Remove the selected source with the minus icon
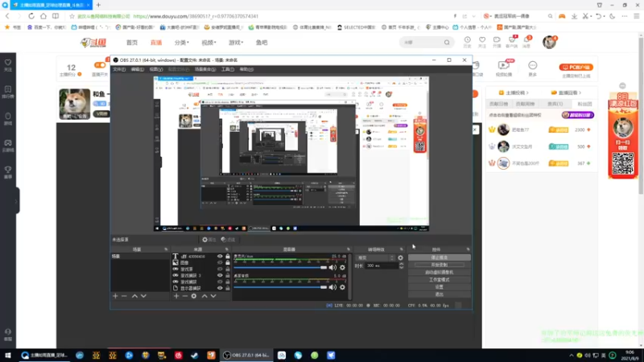644x362 pixels. point(185,296)
